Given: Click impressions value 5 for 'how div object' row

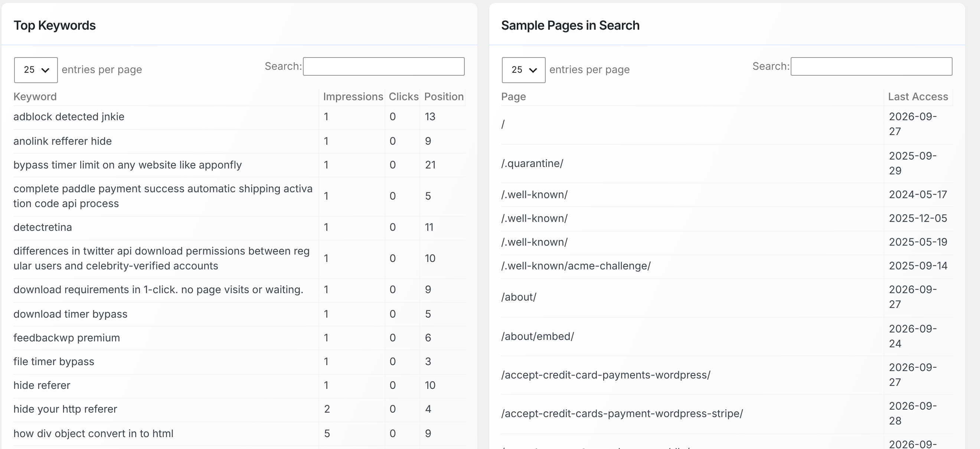Looking at the screenshot, I should [x=327, y=434].
